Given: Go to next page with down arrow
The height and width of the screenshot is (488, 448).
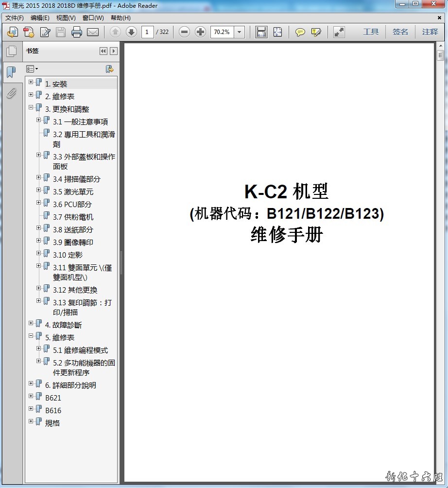Looking at the screenshot, I should coord(131,32).
